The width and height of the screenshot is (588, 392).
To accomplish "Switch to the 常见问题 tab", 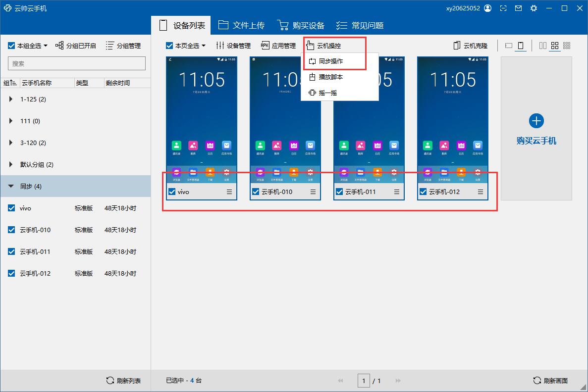I will [360, 25].
